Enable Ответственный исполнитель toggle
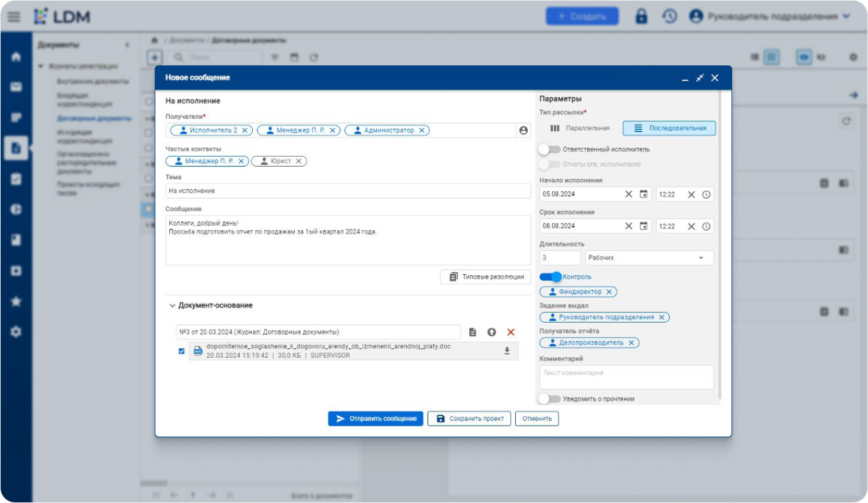 550,150
